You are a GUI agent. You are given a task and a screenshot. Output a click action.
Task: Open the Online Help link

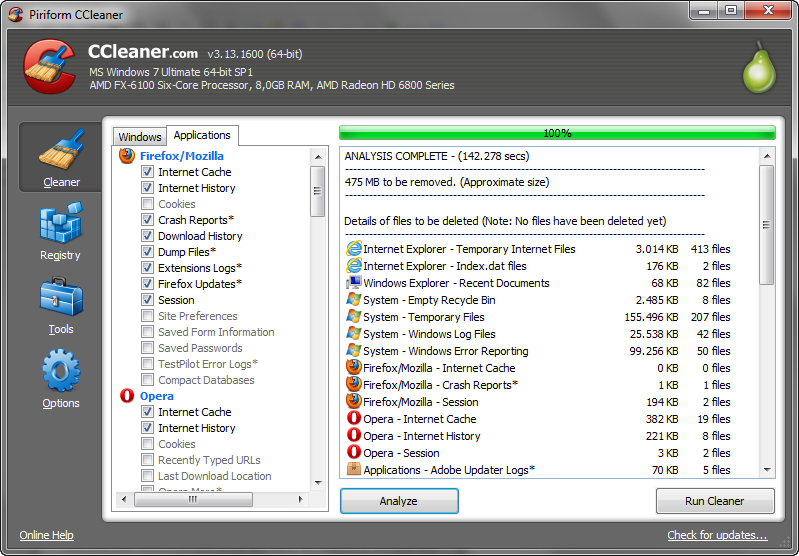point(46,535)
